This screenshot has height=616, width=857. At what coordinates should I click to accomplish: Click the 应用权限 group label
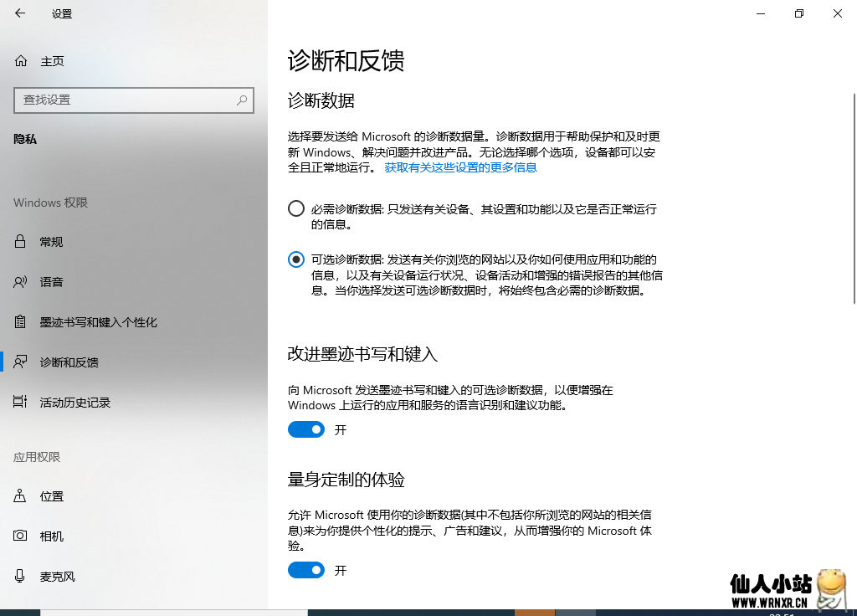point(37,457)
